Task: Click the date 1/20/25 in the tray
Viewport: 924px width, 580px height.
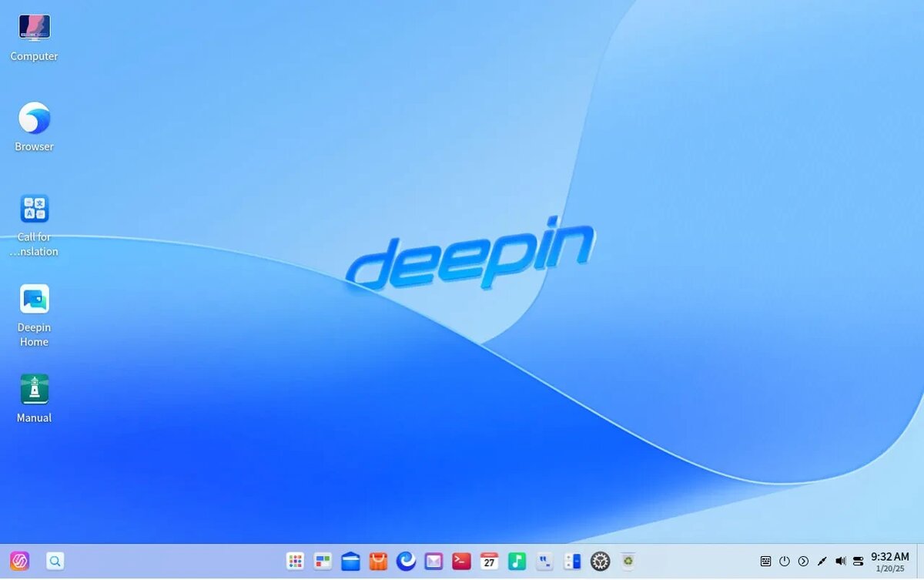Action: click(x=890, y=568)
